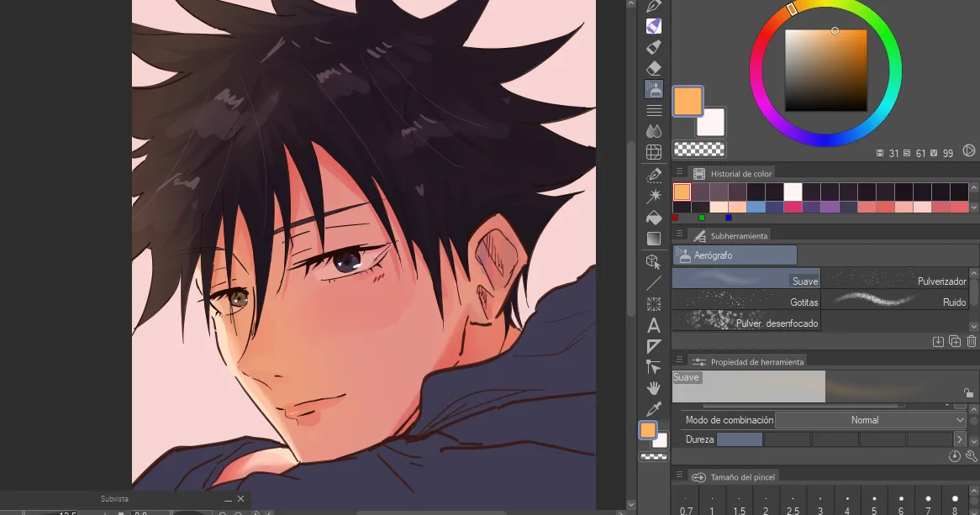Image resolution: width=980 pixels, height=515 pixels.
Task: Open the Historial de color panel menu
Action: pyautogui.click(x=679, y=171)
